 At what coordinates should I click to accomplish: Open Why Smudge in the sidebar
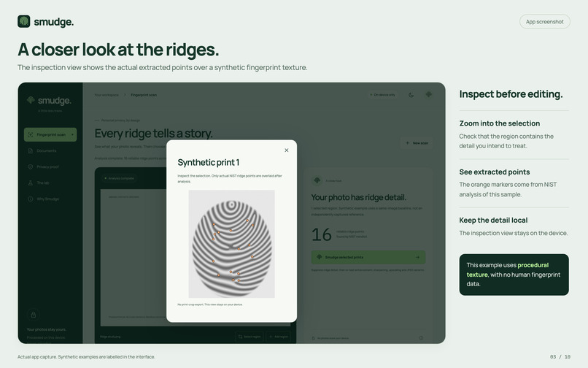click(x=47, y=199)
